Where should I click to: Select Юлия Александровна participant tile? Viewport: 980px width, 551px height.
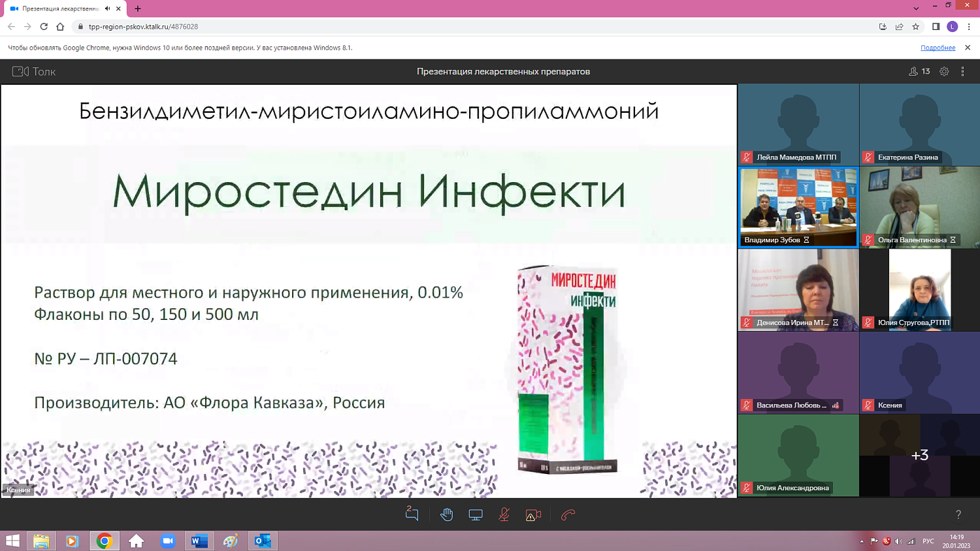pos(798,455)
